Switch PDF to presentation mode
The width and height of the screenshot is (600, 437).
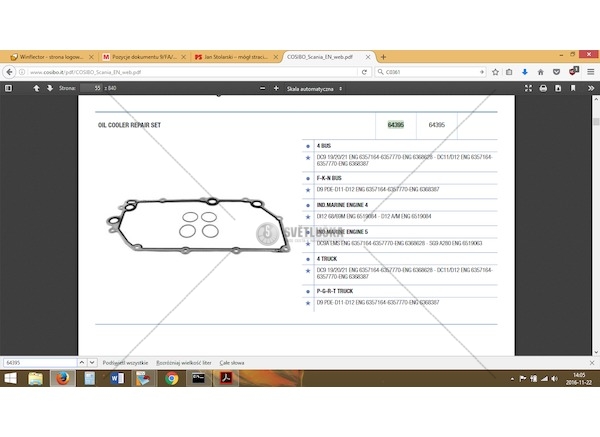tap(529, 88)
